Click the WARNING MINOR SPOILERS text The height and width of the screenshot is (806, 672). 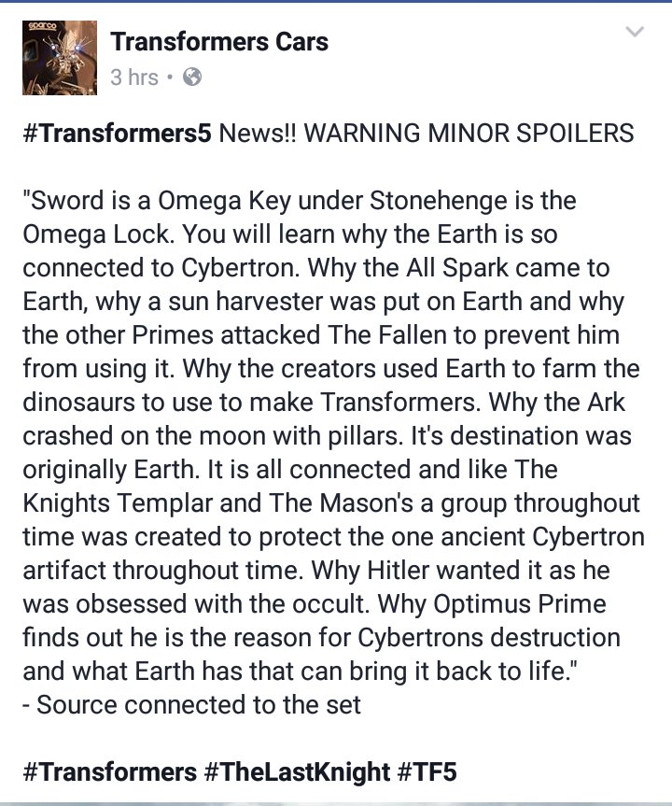coord(469,133)
